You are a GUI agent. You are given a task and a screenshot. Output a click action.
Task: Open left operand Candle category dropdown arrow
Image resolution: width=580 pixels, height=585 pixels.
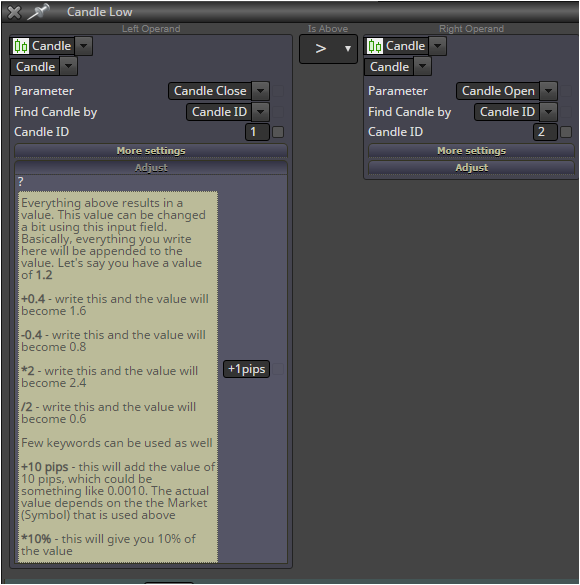coord(84,46)
